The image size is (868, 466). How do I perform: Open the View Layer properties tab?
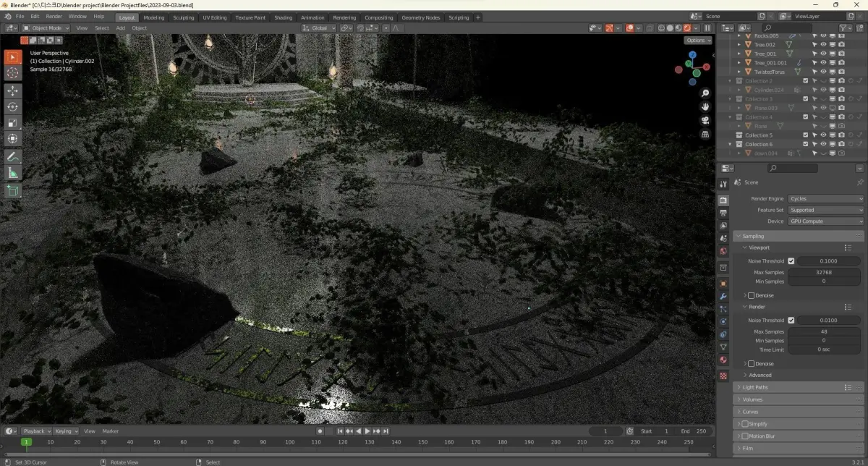coord(723,225)
